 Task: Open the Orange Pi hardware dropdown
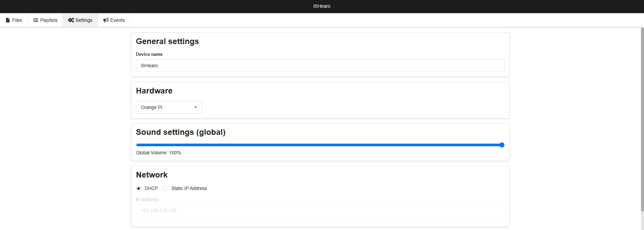[169, 107]
